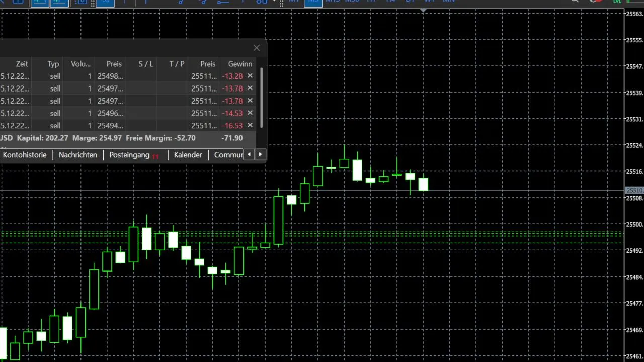Screen dimensions: 644x362
Task: Click the S / L column header
Action: click(x=146, y=64)
